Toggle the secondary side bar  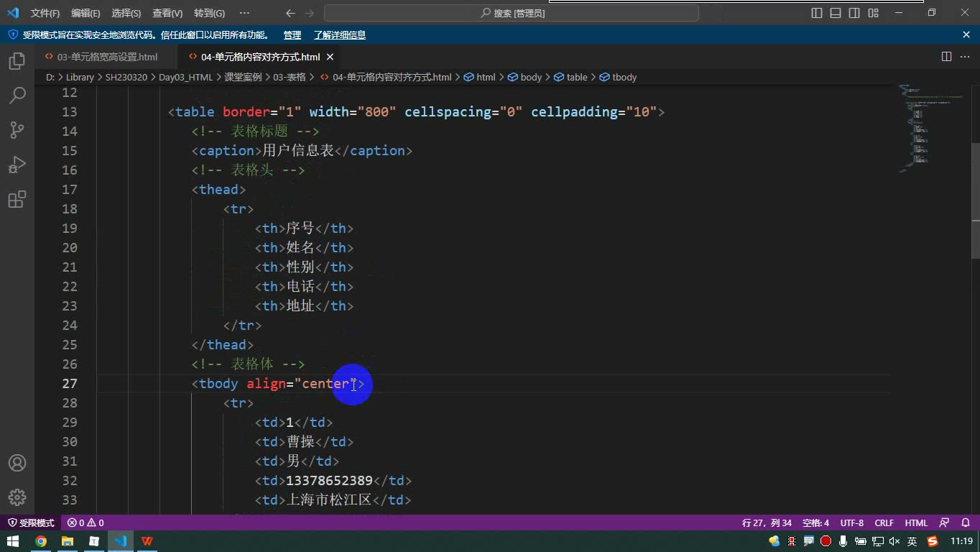click(x=854, y=13)
